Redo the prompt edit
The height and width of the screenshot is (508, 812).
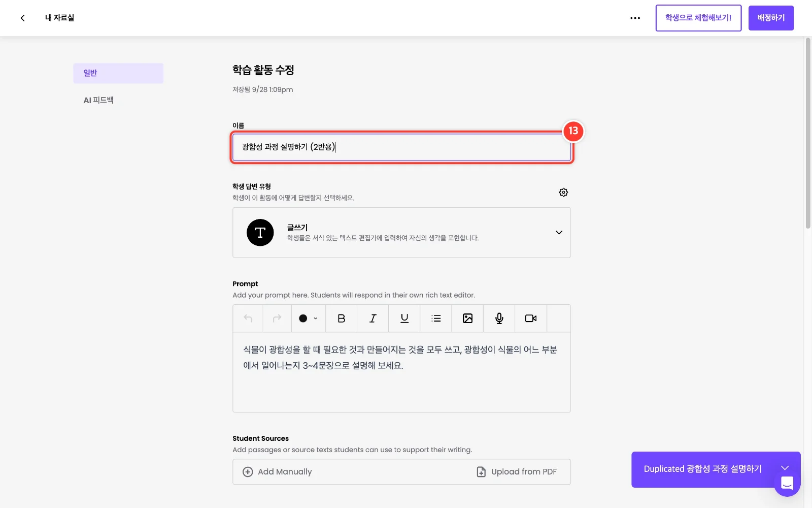pos(277,319)
